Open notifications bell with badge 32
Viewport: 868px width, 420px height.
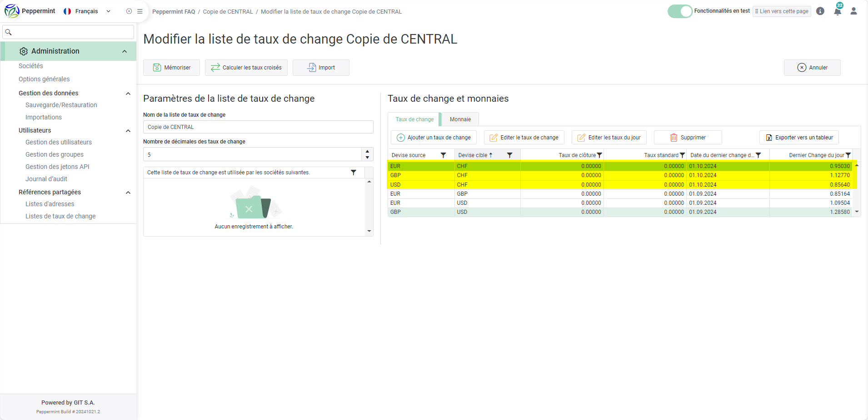pos(838,11)
